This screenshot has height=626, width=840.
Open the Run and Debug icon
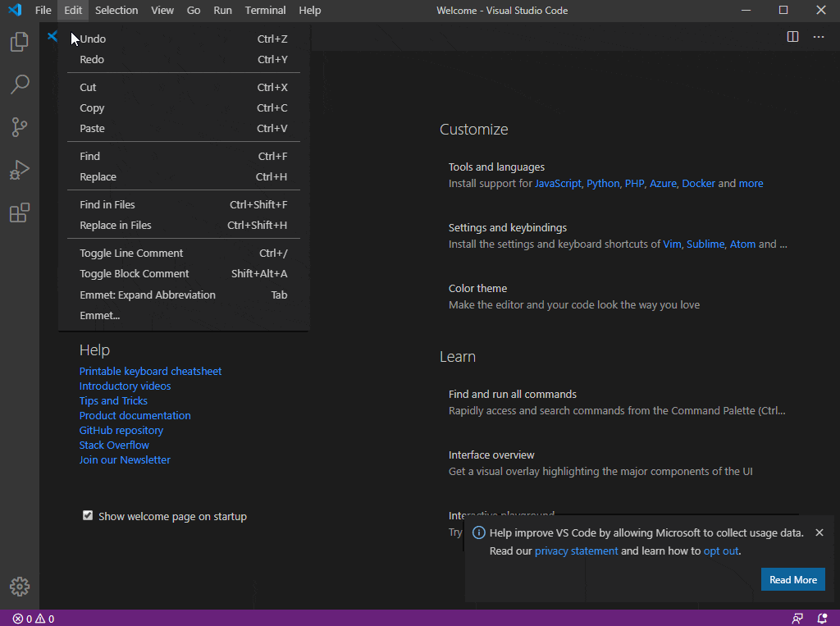(x=20, y=170)
